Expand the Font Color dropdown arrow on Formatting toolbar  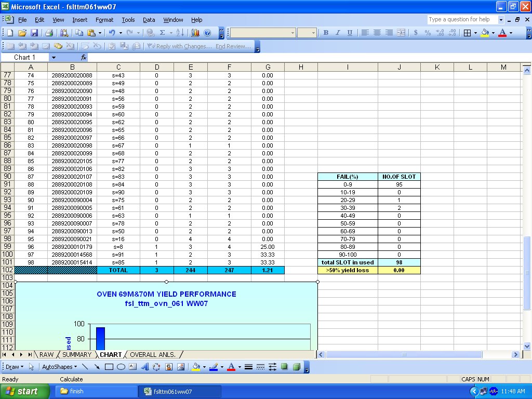[511, 33]
